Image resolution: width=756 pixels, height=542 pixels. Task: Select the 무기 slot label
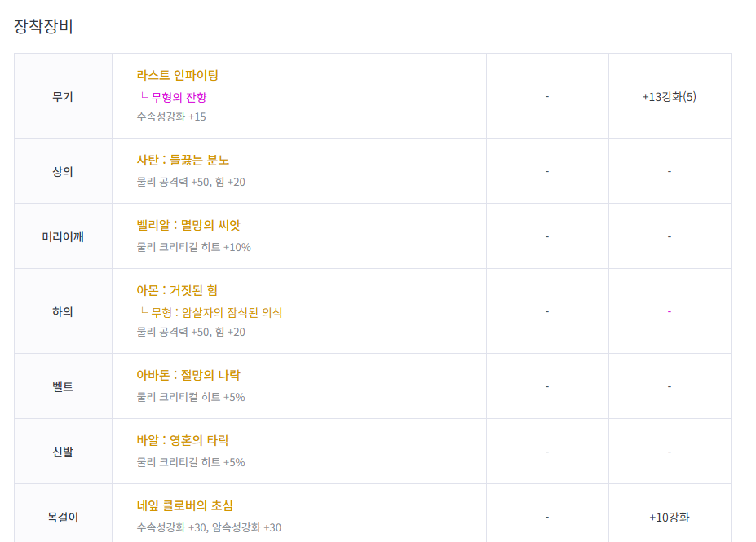pos(63,96)
